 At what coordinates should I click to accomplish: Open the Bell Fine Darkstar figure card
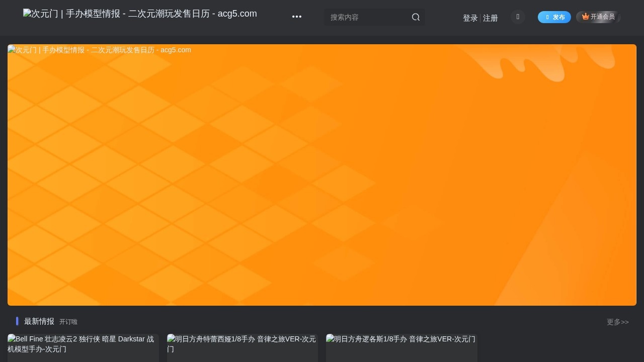point(83,347)
